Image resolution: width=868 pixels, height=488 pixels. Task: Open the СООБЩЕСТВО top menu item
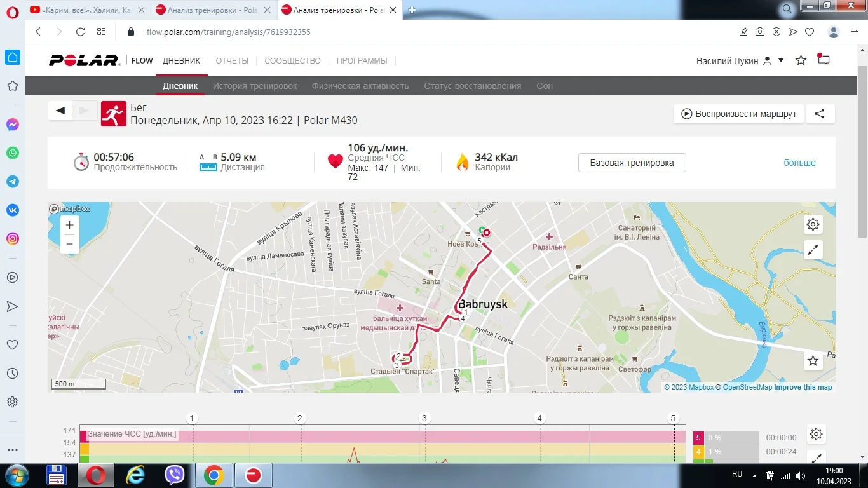click(292, 60)
